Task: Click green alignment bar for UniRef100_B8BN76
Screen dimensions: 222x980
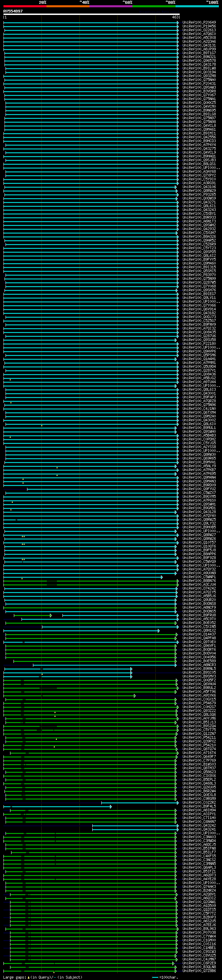Action: pos(91,581)
